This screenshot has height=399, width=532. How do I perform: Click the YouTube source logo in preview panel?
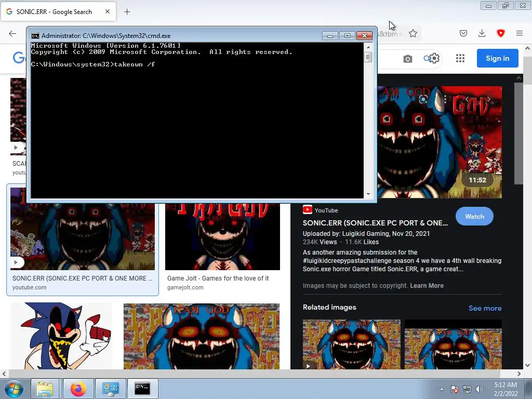pos(308,210)
